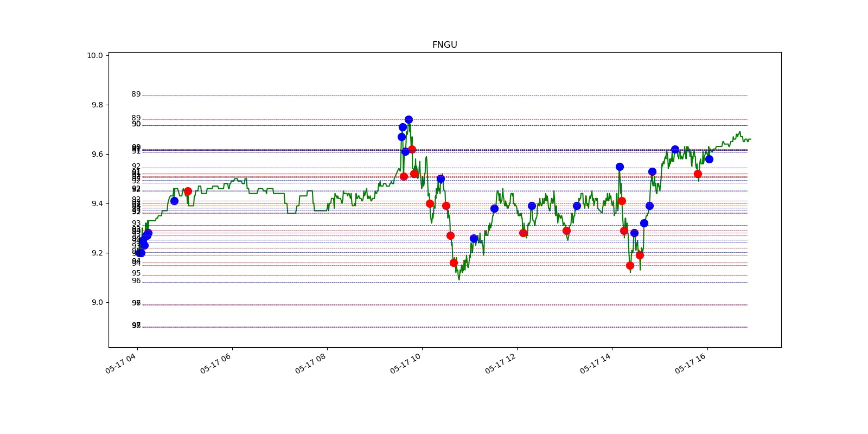Click the 9.2 y-axis label

click(97, 253)
